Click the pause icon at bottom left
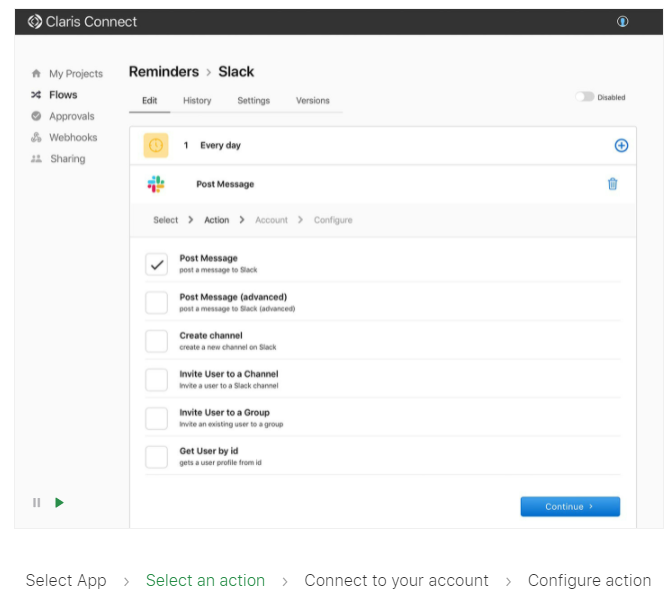The image size is (667, 602). [37, 503]
